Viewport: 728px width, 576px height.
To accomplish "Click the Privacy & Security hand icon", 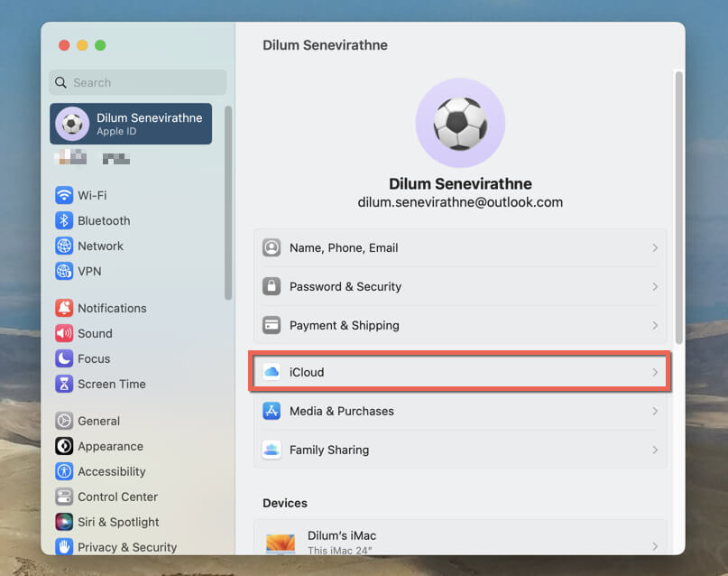I will pos(64,547).
